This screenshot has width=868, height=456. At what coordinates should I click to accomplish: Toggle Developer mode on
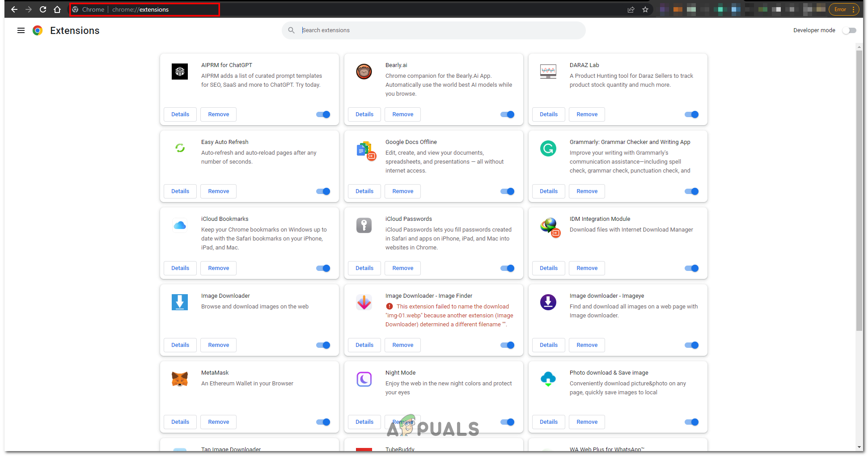click(849, 30)
